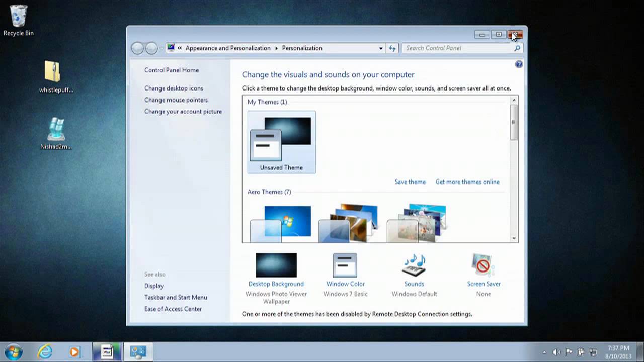Open Desktop Background settings
This screenshot has height=362, width=644.
click(276, 265)
